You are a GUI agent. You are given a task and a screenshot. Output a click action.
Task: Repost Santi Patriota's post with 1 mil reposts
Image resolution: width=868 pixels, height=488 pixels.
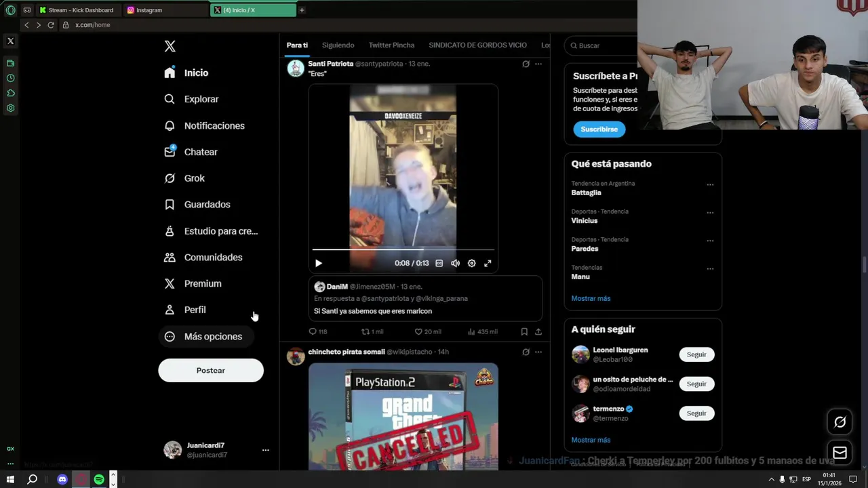(x=366, y=331)
